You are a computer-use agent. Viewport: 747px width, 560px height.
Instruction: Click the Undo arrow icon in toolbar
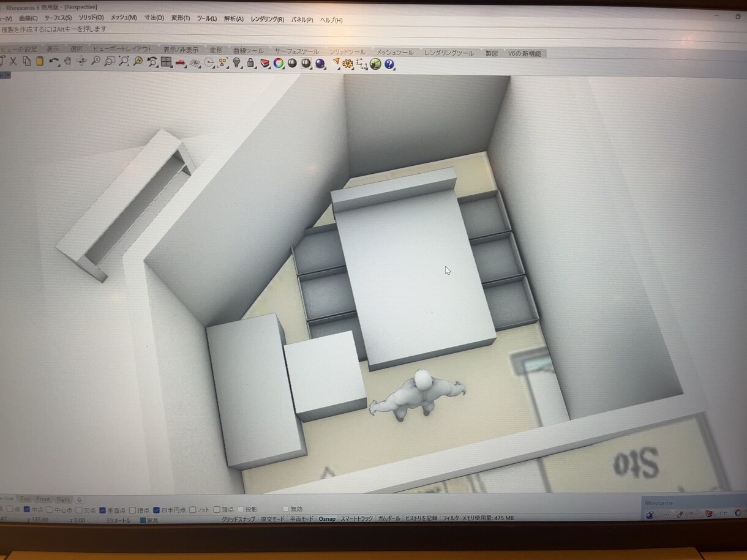[54, 61]
